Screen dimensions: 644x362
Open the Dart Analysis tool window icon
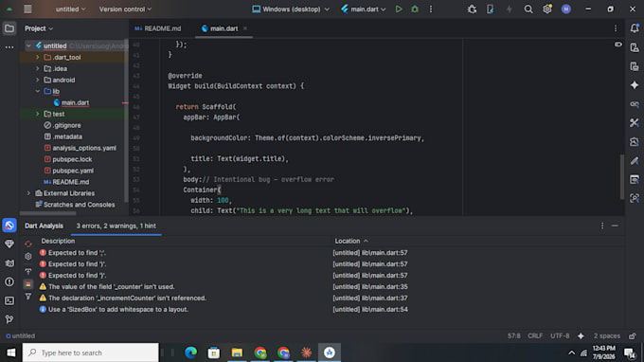tap(9, 226)
